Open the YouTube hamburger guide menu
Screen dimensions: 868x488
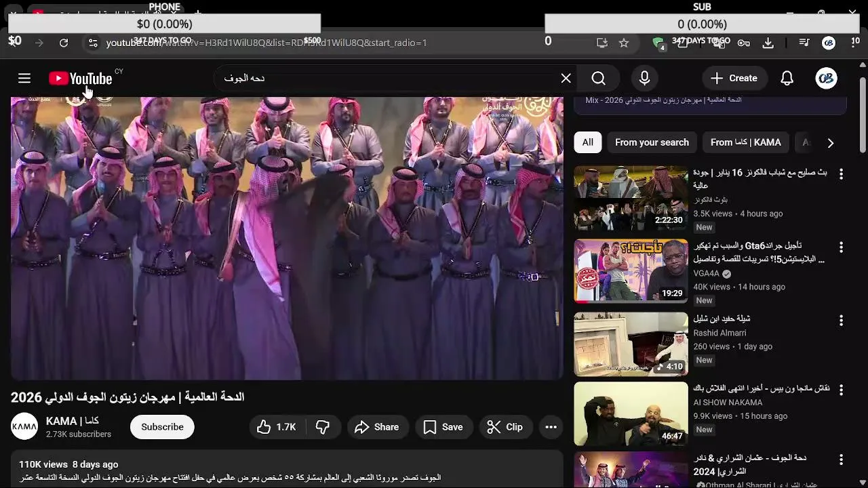coord(24,79)
